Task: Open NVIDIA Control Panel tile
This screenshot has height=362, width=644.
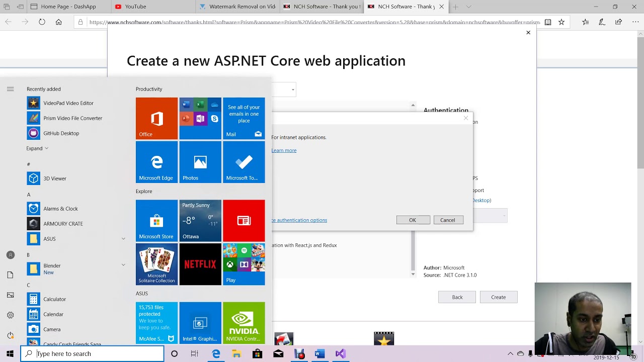Action: click(x=244, y=323)
